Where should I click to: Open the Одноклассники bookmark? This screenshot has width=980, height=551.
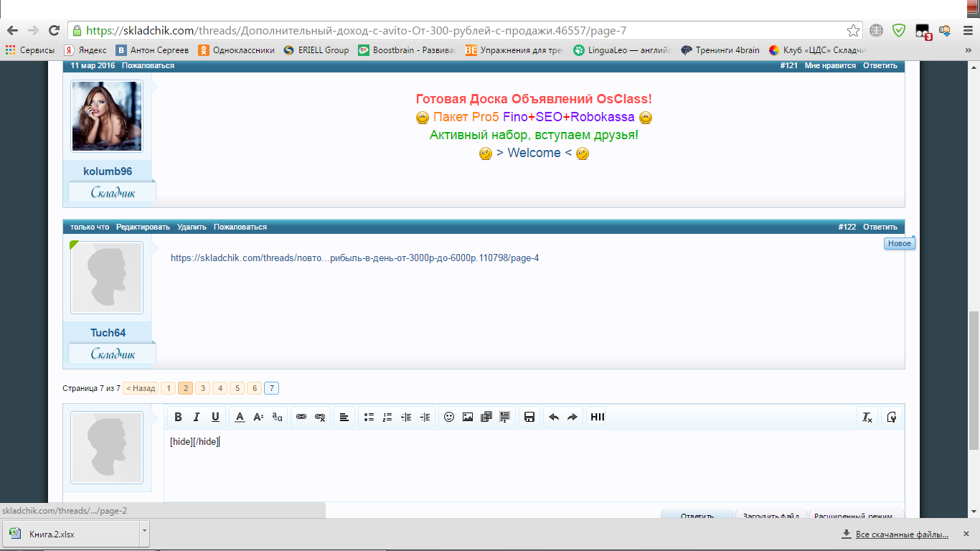236,50
